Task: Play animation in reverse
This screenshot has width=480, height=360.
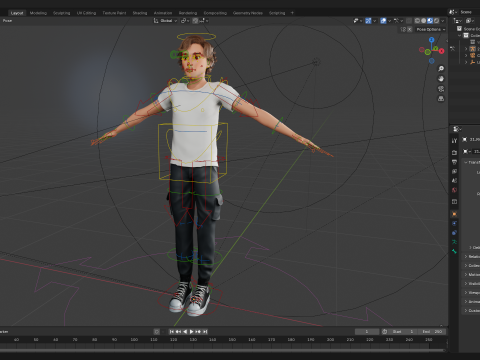Action: [x=185, y=332]
